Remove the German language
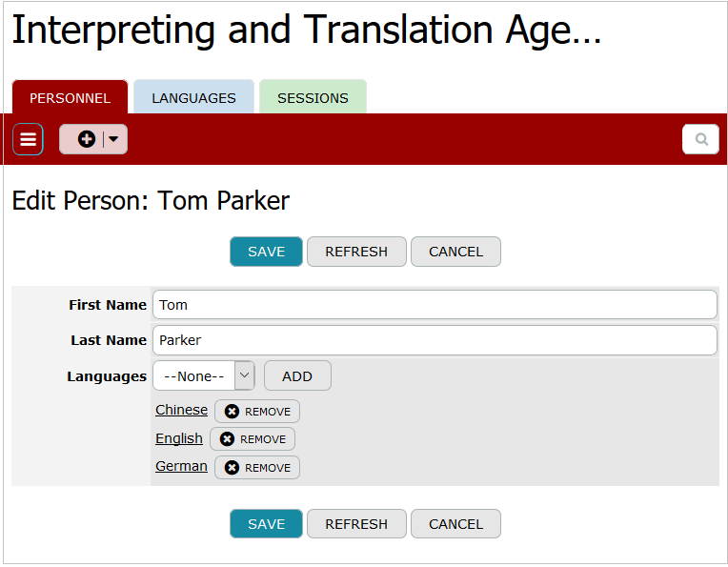The image size is (728, 567). coord(257,468)
